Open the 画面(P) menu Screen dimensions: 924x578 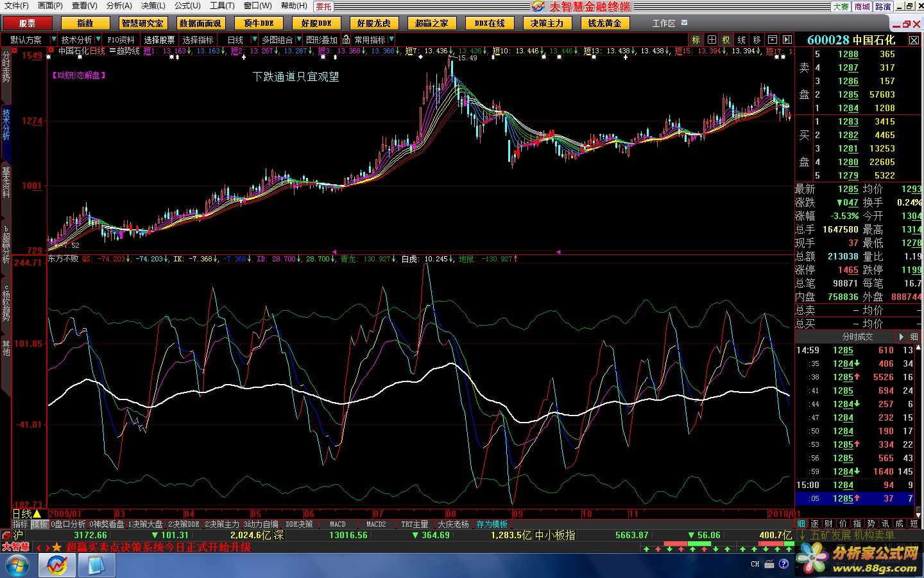[x=50, y=6]
